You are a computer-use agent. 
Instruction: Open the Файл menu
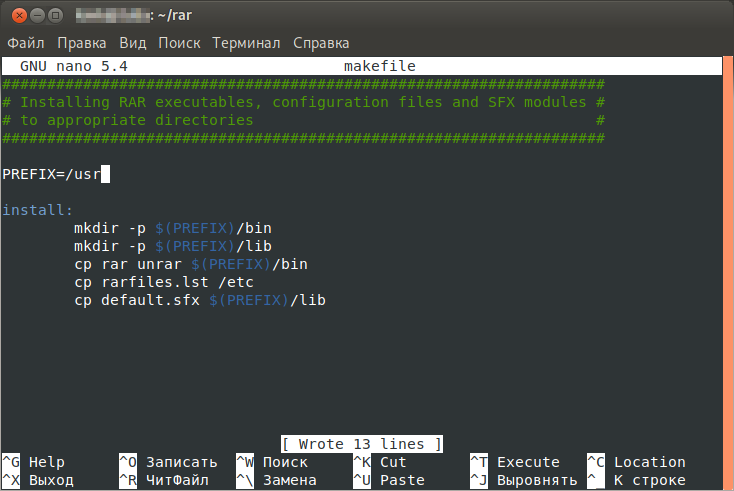(x=26, y=43)
